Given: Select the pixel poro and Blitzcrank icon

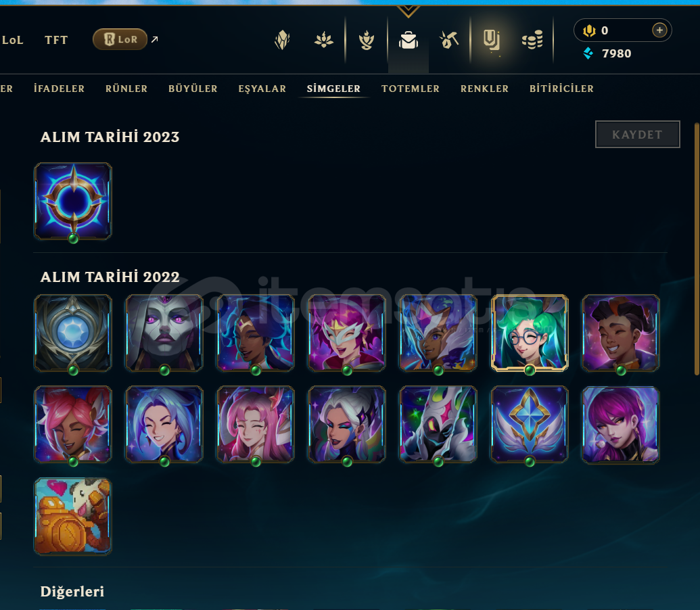Looking at the screenshot, I should pyautogui.click(x=73, y=516).
